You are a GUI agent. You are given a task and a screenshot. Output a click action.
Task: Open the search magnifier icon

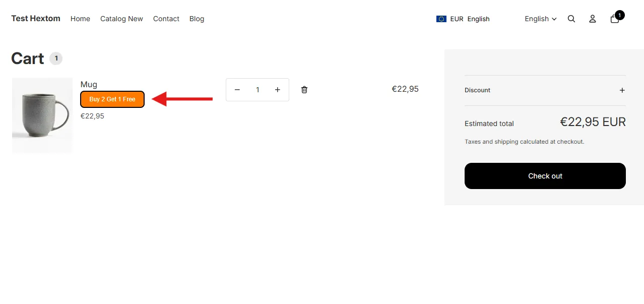pyautogui.click(x=571, y=19)
